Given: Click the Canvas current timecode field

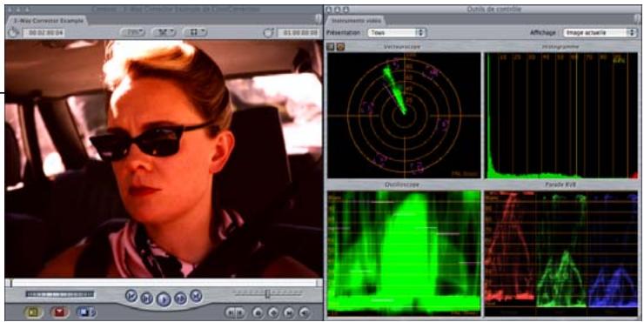Looking at the screenshot, I should click(x=299, y=33).
